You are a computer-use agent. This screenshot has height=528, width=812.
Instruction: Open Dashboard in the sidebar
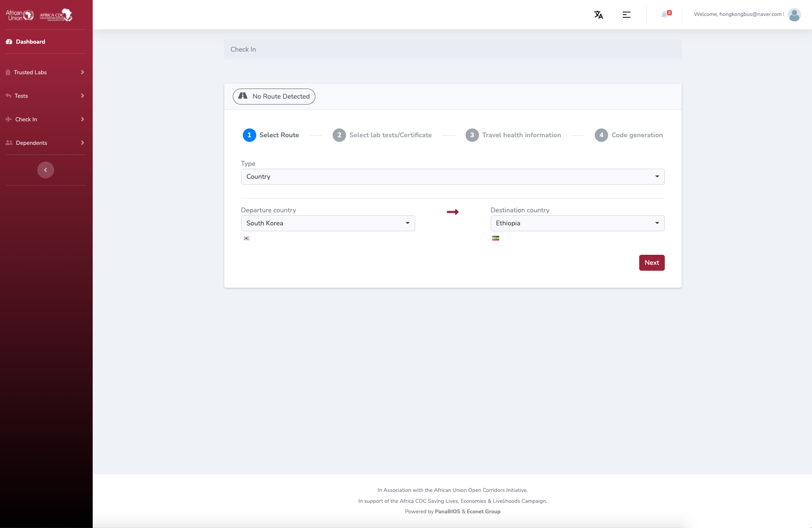[x=30, y=42]
